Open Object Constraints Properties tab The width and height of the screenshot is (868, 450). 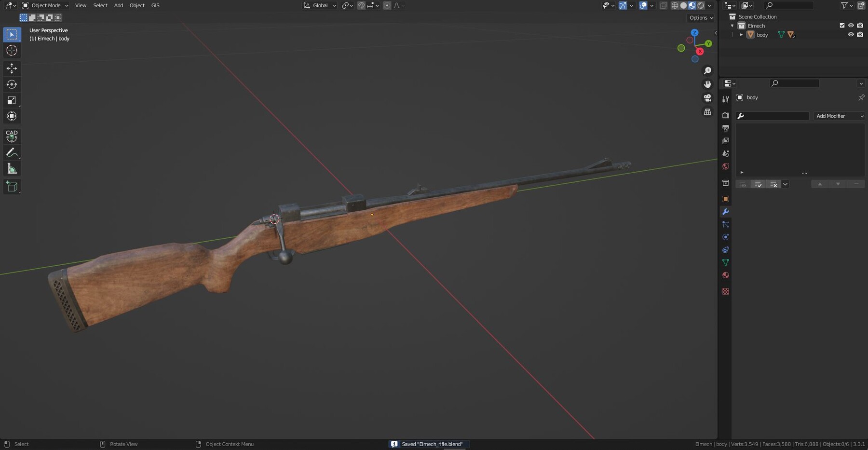click(726, 249)
